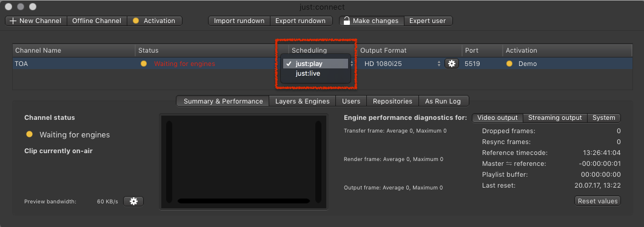Click the Playlist buffer value 00:00:00:00
This screenshot has height=227, width=644.
pos(601,174)
